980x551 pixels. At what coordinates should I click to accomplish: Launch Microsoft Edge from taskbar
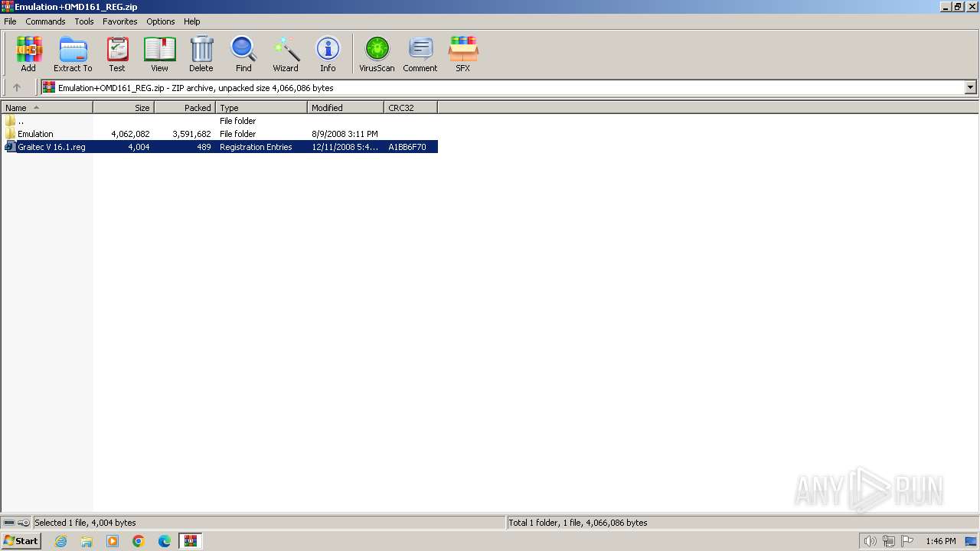tap(165, 541)
